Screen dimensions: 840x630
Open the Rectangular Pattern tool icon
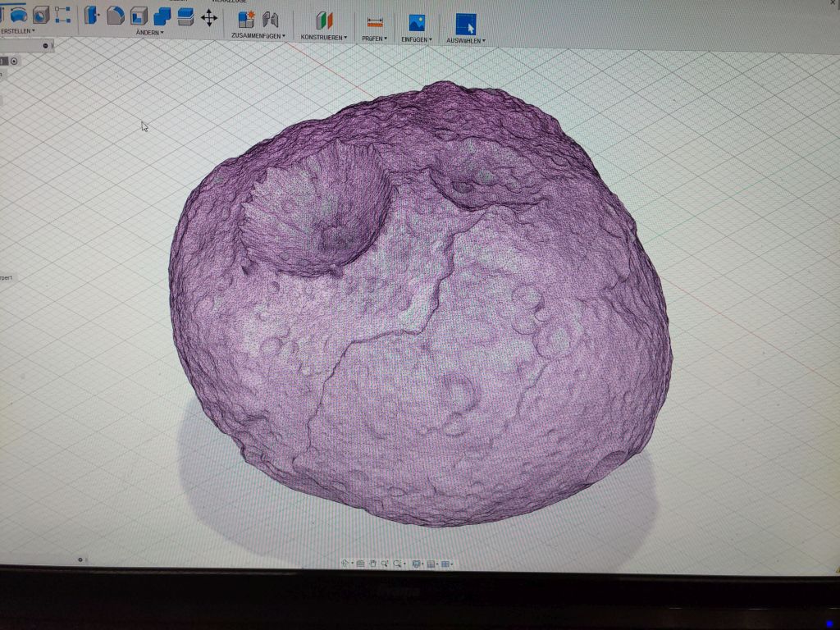62,15
